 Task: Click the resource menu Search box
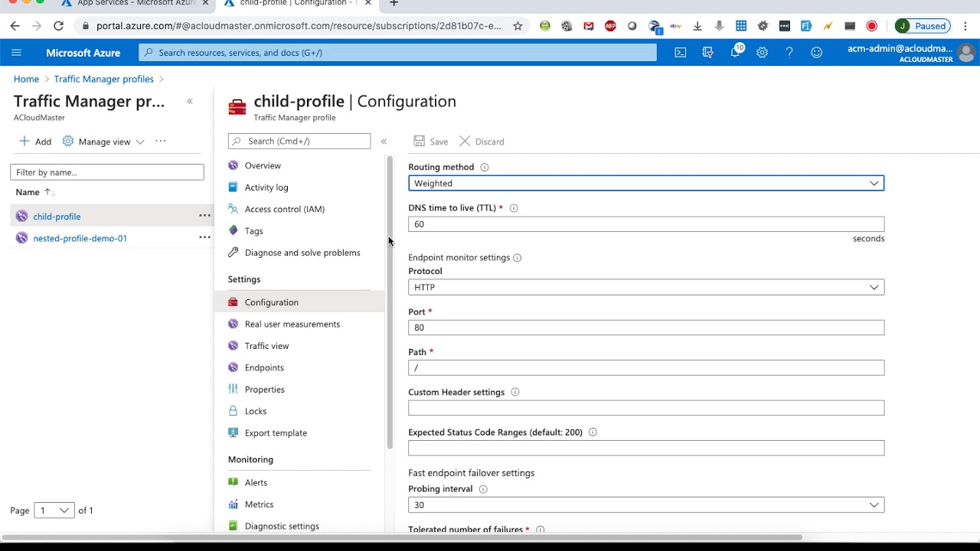coord(299,141)
